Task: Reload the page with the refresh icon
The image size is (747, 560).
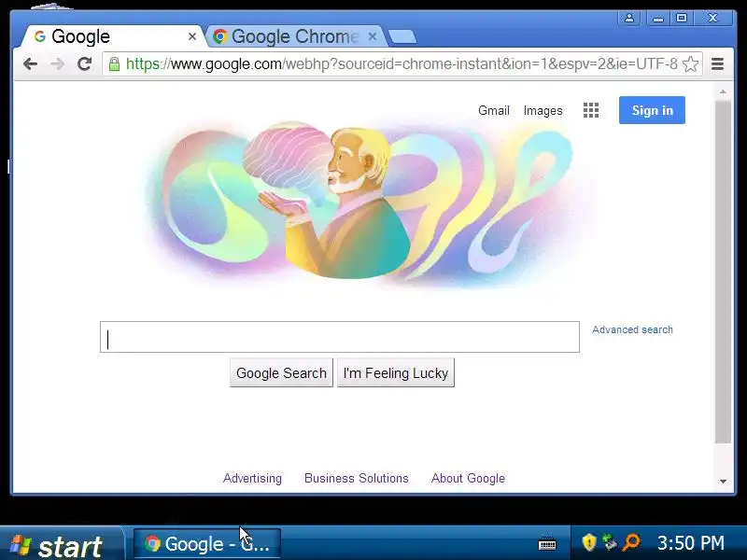Action: point(84,63)
